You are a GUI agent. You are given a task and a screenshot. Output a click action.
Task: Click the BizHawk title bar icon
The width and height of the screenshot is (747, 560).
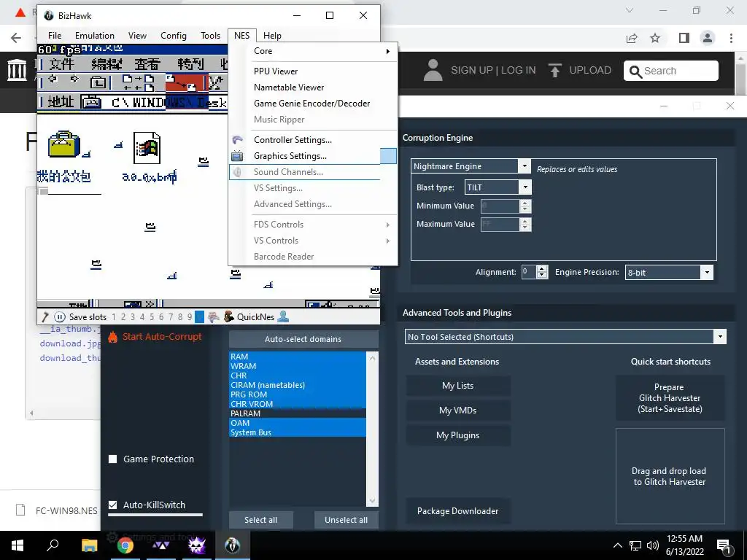click(49, 16)
